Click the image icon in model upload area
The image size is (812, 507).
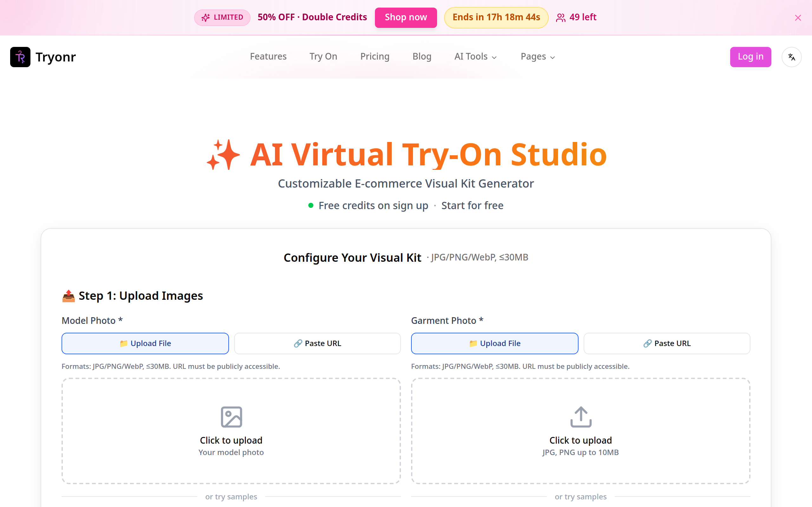[x=231, y=417]
